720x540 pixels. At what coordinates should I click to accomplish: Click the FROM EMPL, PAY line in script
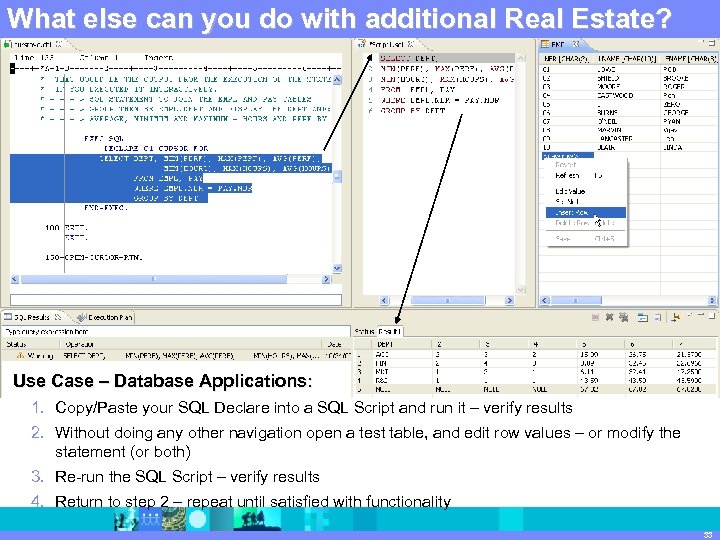pyautogui.click(x=417, y=90)
